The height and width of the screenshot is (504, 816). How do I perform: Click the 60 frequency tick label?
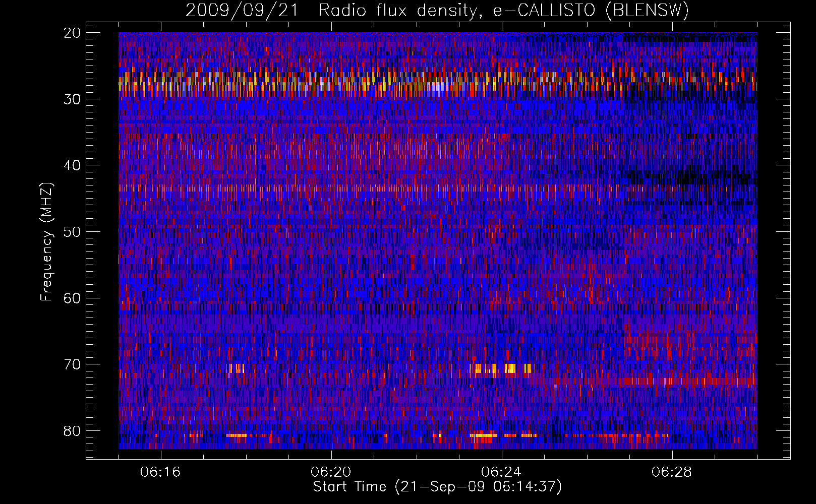pos(73,298)
